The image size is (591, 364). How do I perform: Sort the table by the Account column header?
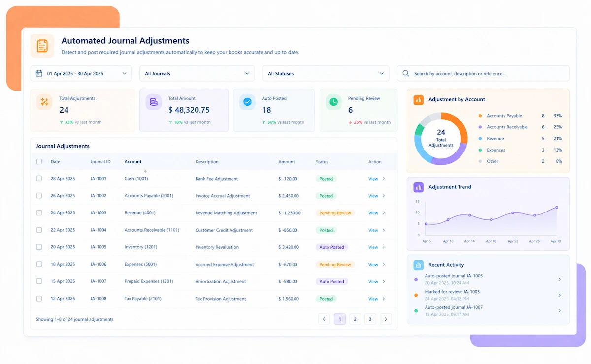133,162
